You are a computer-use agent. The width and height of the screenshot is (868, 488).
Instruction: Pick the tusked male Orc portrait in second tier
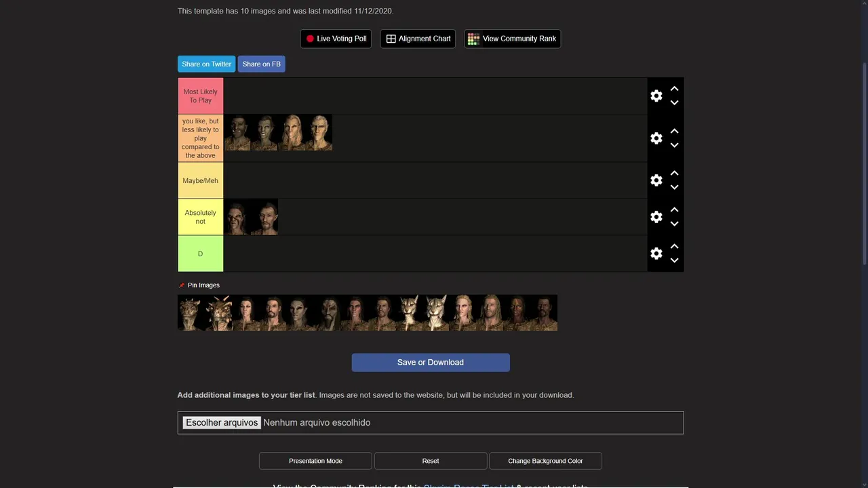click(237, 132)
